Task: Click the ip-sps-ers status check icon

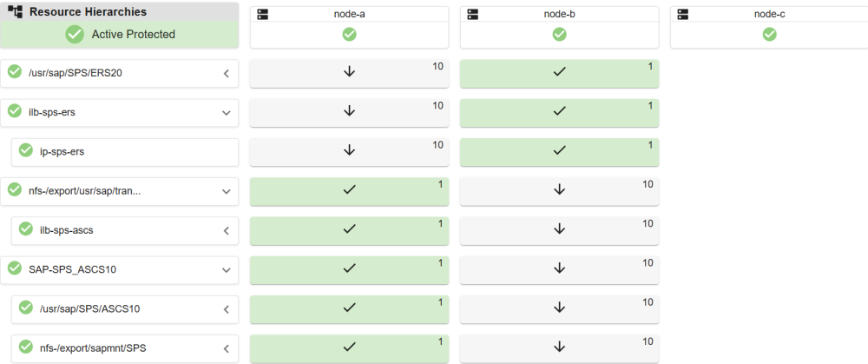Action: coord(26,150)
